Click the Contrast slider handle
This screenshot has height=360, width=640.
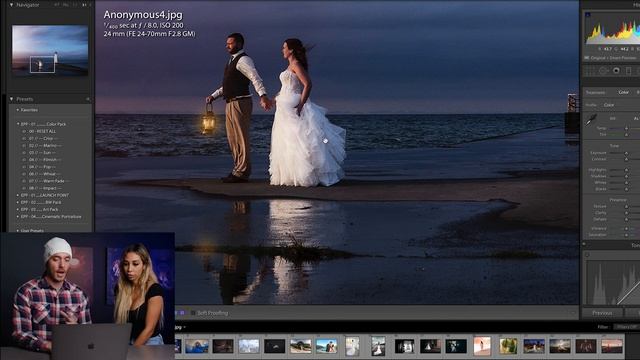click(x=627, y=159)
